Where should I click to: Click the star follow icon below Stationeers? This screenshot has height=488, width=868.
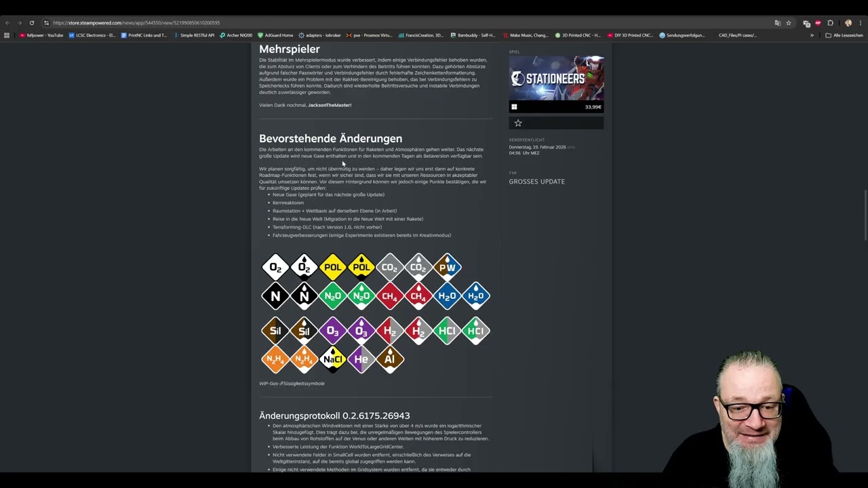coord(518,123)
